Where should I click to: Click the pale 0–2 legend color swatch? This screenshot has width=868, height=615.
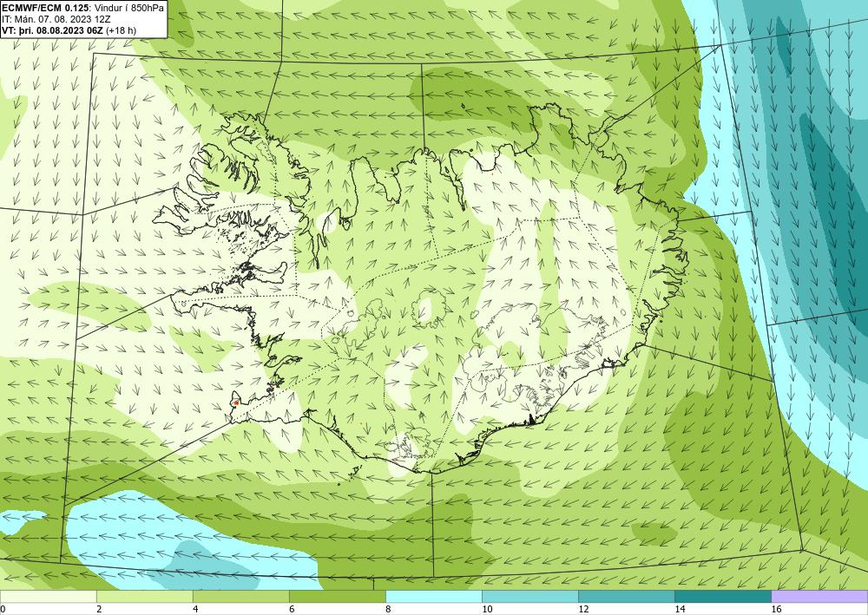pyautogui.click(x=48, y=597)
